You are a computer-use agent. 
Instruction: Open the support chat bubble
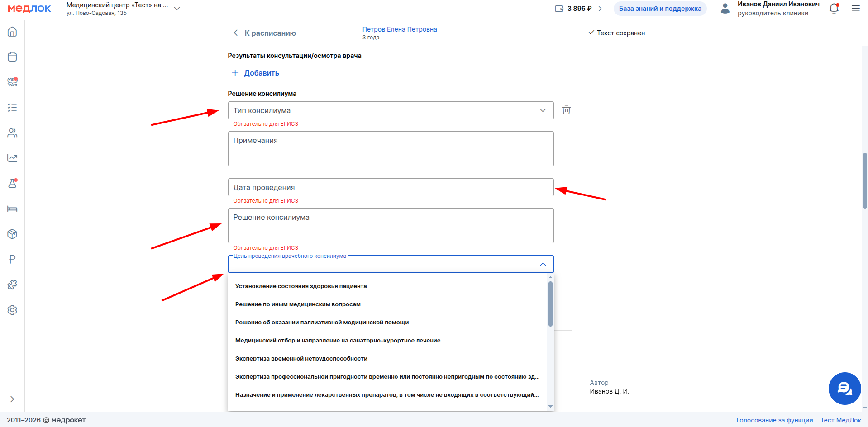(844, 389)
